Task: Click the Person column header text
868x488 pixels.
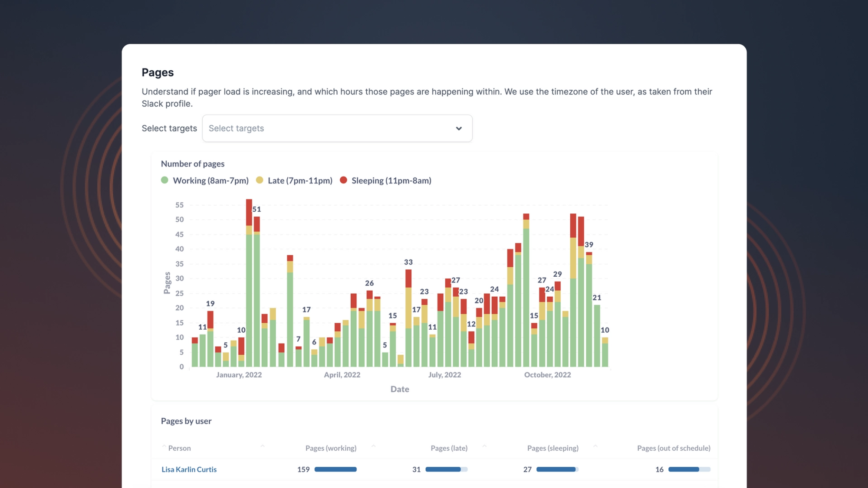Action: pos(179,448)
